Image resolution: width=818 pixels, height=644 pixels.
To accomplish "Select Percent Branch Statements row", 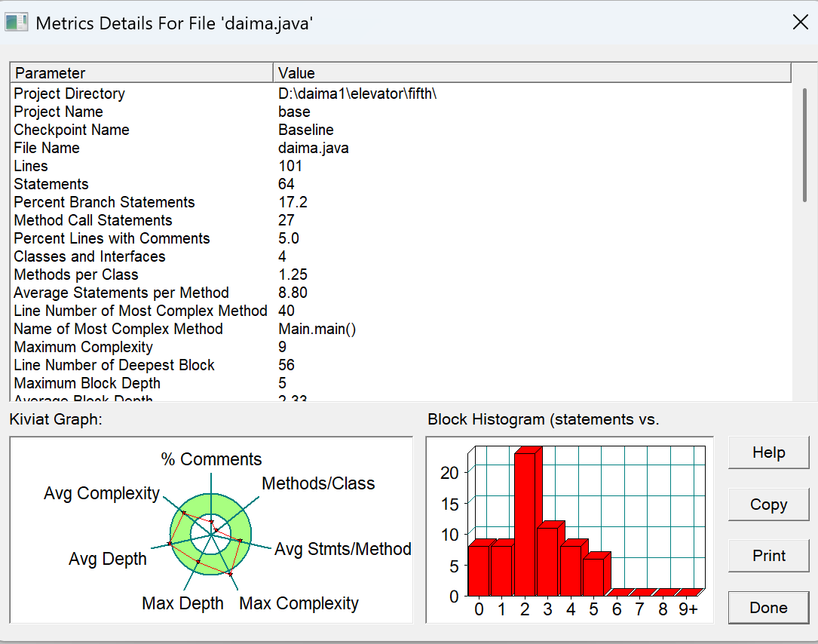I will [400, 202].
